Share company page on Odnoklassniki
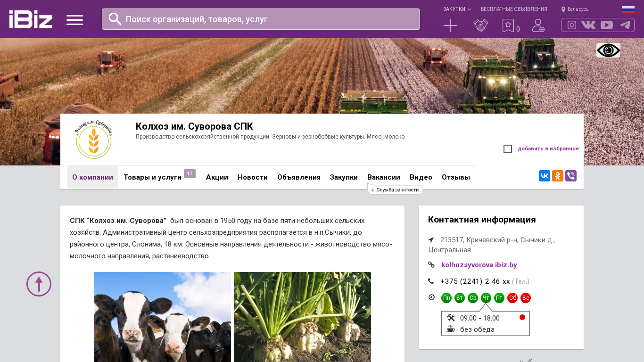Viewport: 644px width, 362px height. (x=558, y=176)
